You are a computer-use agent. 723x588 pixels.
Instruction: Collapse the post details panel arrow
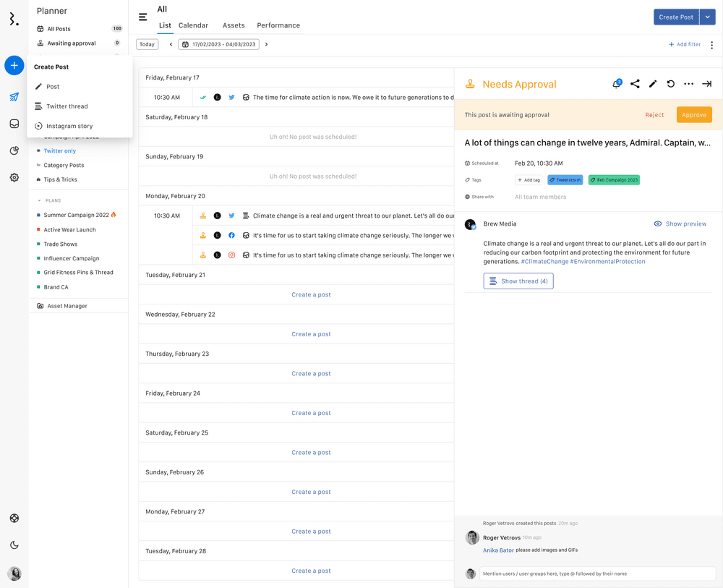(706, 84)
